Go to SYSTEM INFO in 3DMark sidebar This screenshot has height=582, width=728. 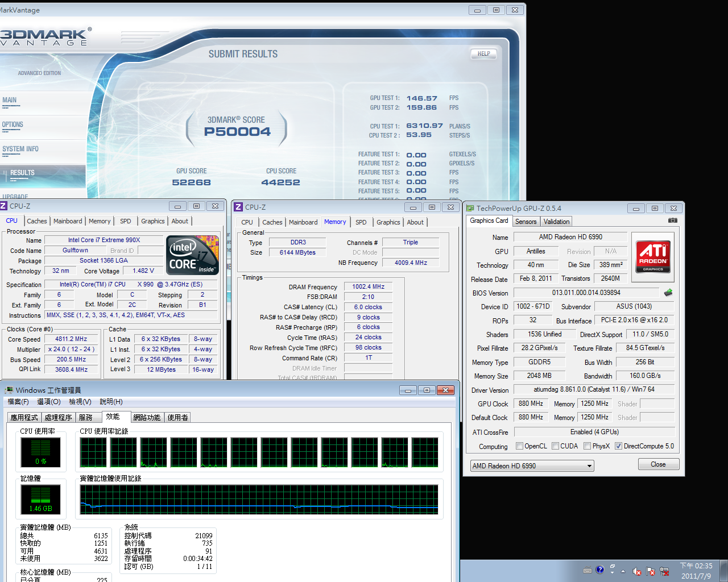coord(20,149)
